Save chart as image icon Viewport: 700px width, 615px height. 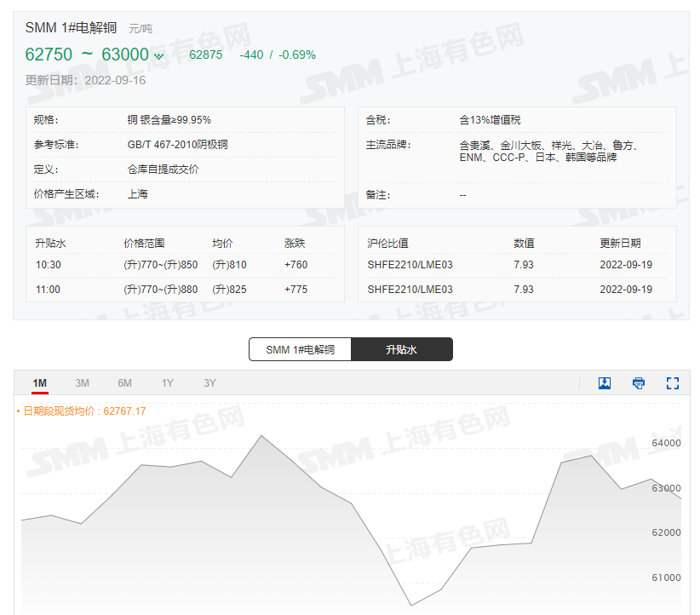coord(605,382)
